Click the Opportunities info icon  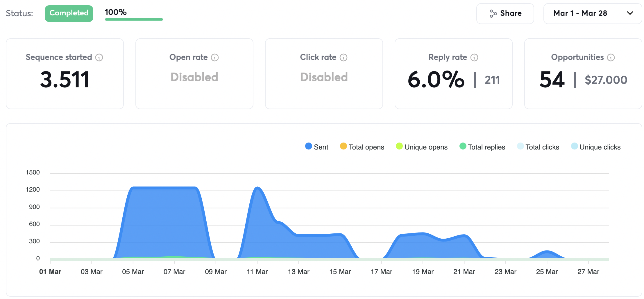point(611,57)
